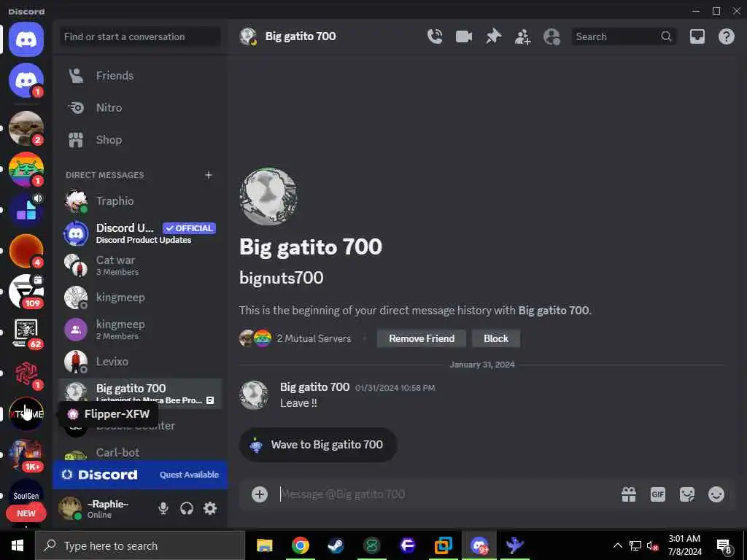This screenshot has width=747, height=560.
Task: Open the Flipper-XFW server
Action: click(26, 414)
